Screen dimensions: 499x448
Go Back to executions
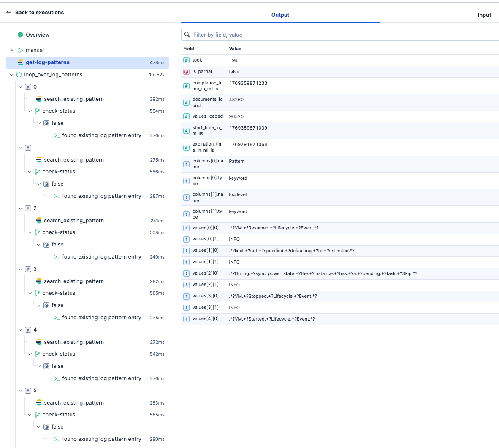39,12
